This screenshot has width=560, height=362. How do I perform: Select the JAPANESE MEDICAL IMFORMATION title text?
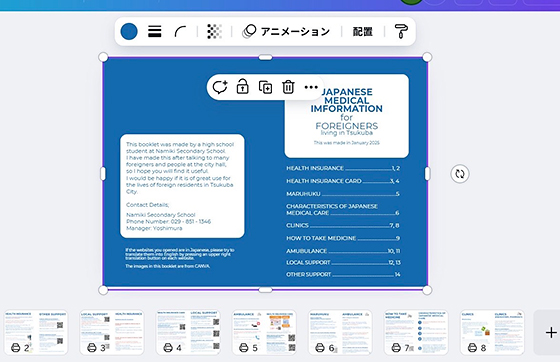pos(346,100)
